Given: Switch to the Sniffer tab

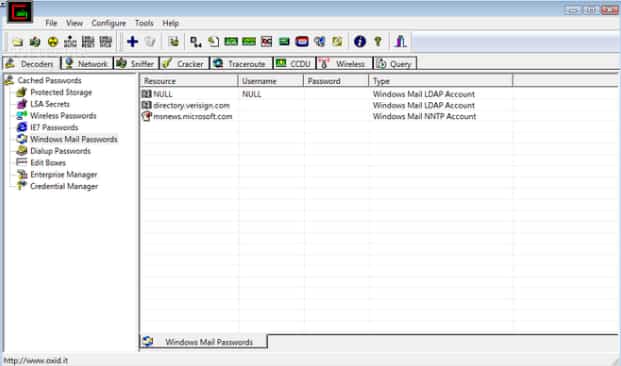Looking at the screenshot, I should point(136,63).
